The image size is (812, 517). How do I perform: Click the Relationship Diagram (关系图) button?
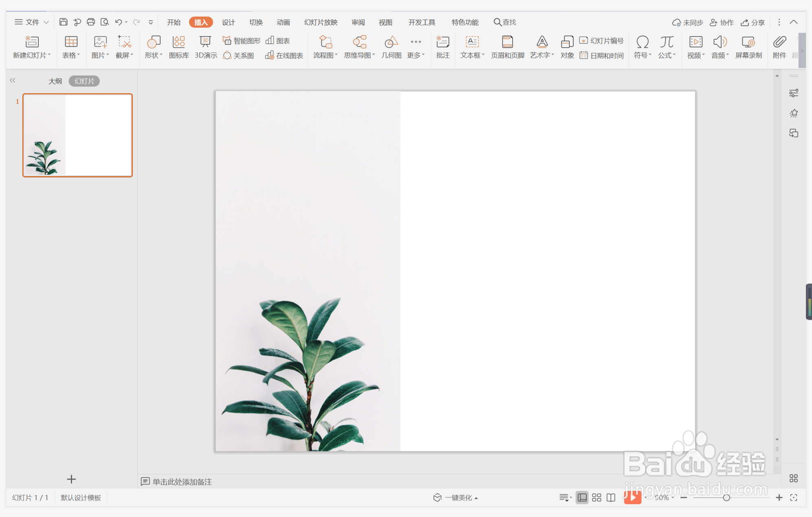click(x=239, y=55)
